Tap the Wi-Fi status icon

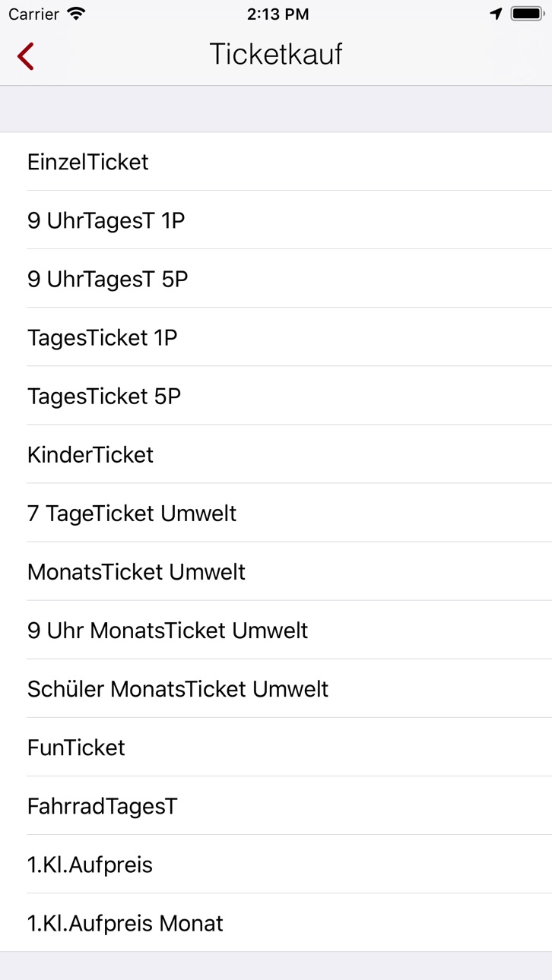coord(76,14)
